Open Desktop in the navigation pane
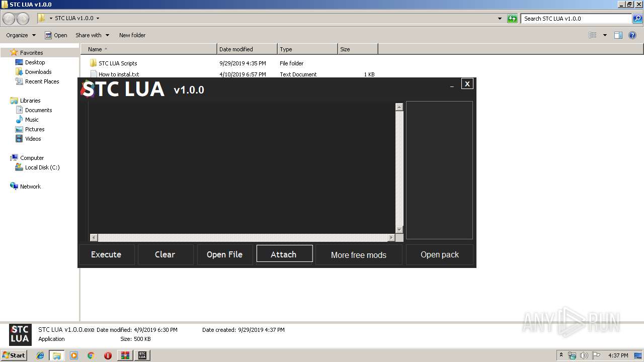Screen dimensions: 644x362 click(x=35, y=62)
